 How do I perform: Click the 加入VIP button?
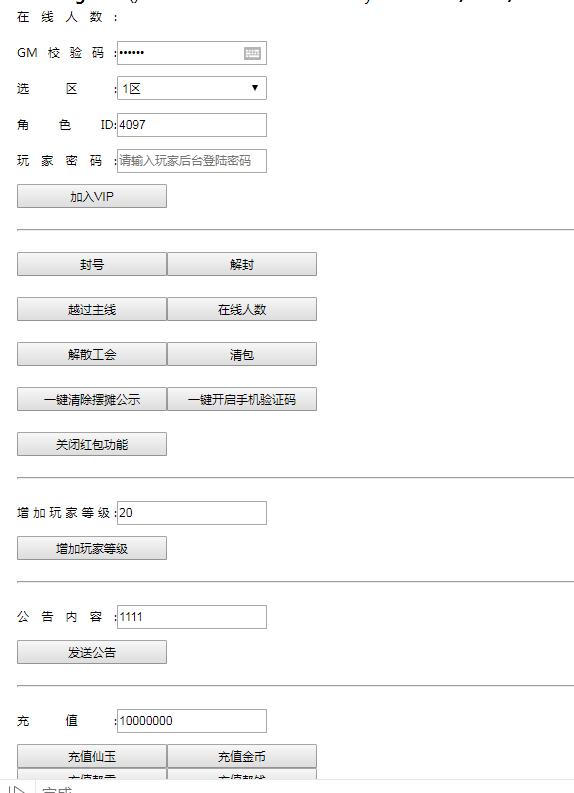pos(92,196)
